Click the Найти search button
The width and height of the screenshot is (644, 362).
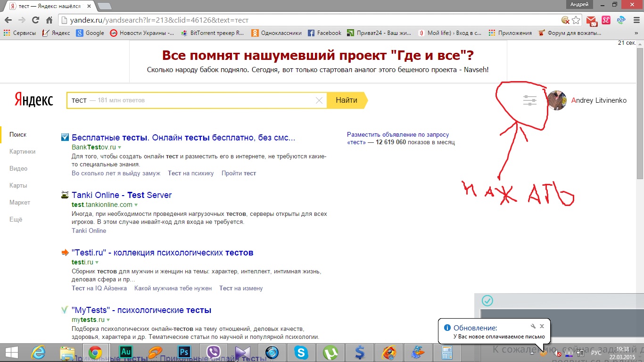click(x=347, y=100)
